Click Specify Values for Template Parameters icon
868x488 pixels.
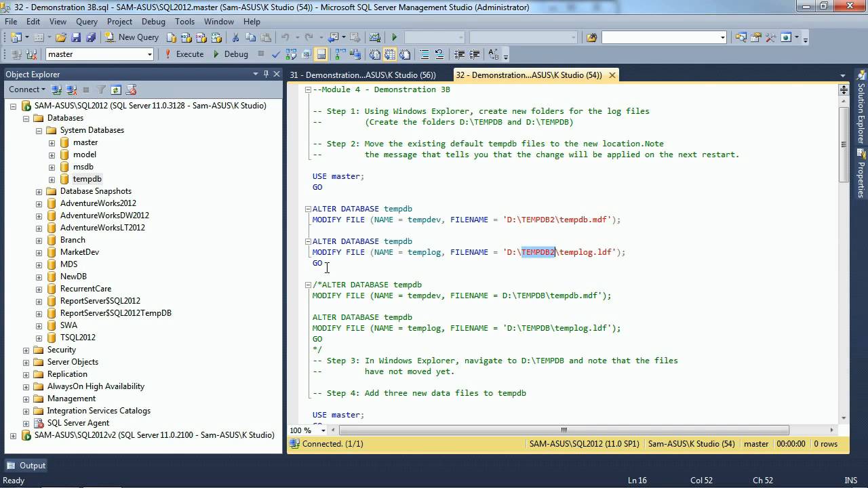[x=493, y=54]
